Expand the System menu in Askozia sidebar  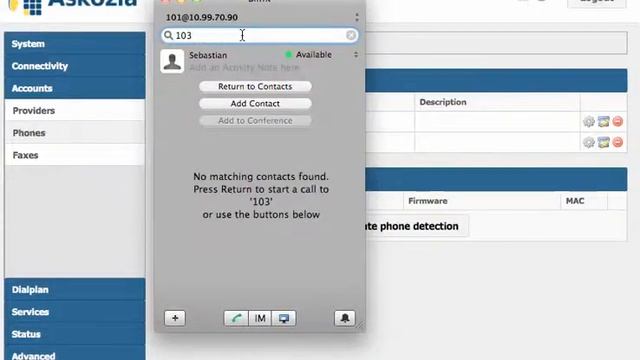tap(75, 44)
